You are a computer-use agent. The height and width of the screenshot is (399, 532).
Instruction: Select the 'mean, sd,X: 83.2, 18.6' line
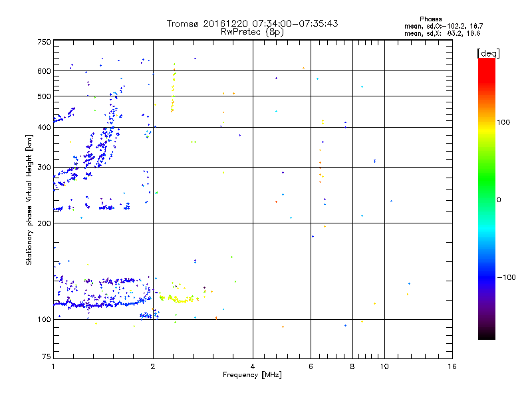tap(442, 33)
